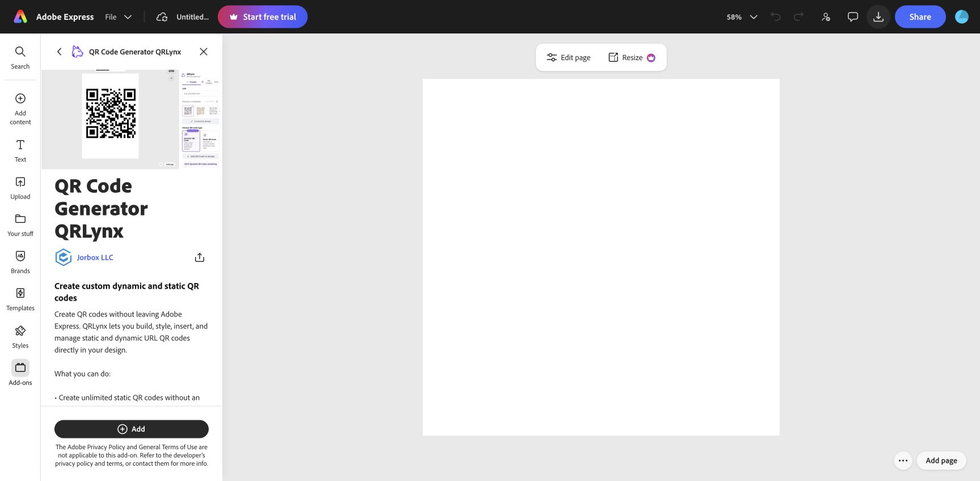Image resolution: width=980 pixels, height=481 pixels.
Task: Open Search in the left sidebar
Action: (x=20, y=58)
